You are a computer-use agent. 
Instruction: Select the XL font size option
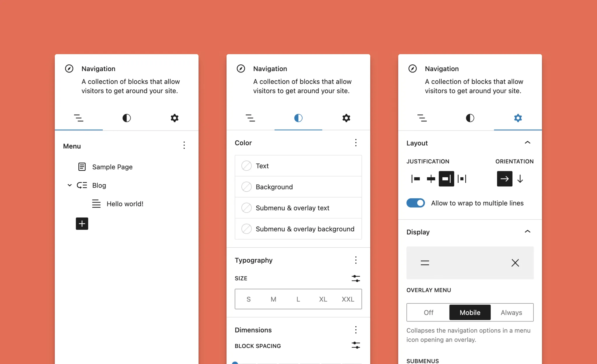[x=323, y=299]
